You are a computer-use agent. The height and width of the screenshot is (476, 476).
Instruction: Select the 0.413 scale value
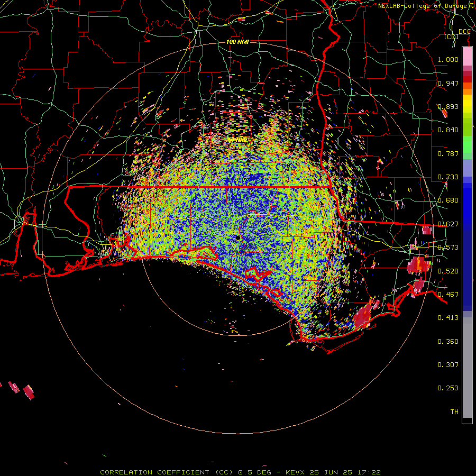448,318
